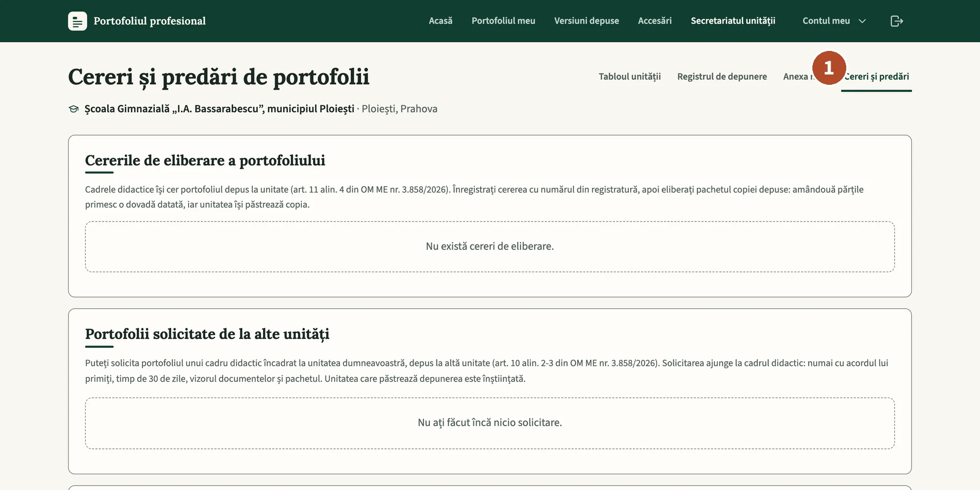980x490 pixels.
Task: Open the Contul meu menu
Action: pos(834,21)
